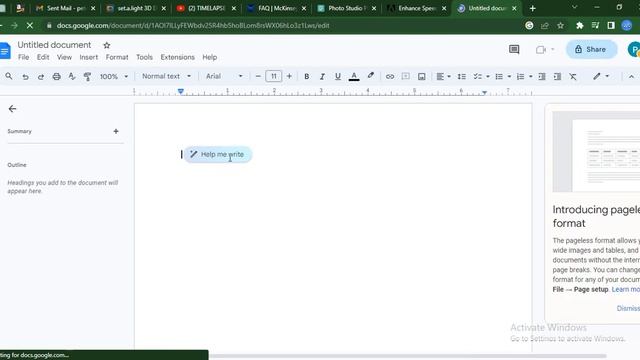Open the browser extensions puzzle icon
This screenshot has height=360, width=640.
580,25
